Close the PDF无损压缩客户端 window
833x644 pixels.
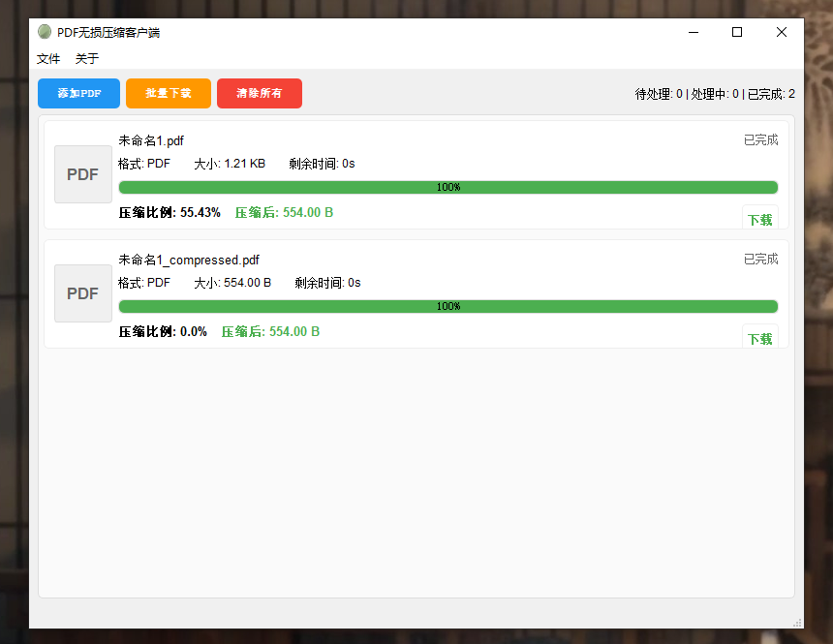(782, 32)
